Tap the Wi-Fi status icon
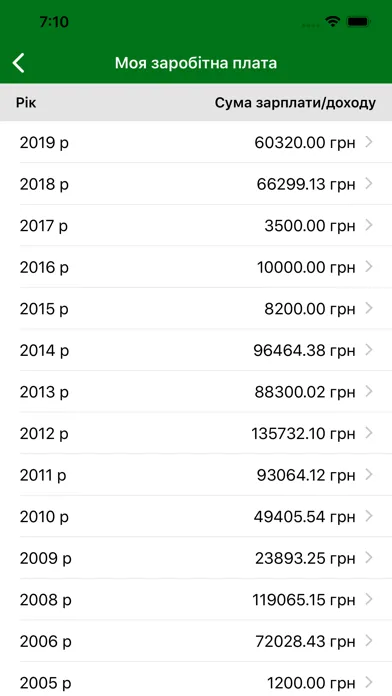The image size is (392, 696). pyautogui.click(x=332, y=21)
